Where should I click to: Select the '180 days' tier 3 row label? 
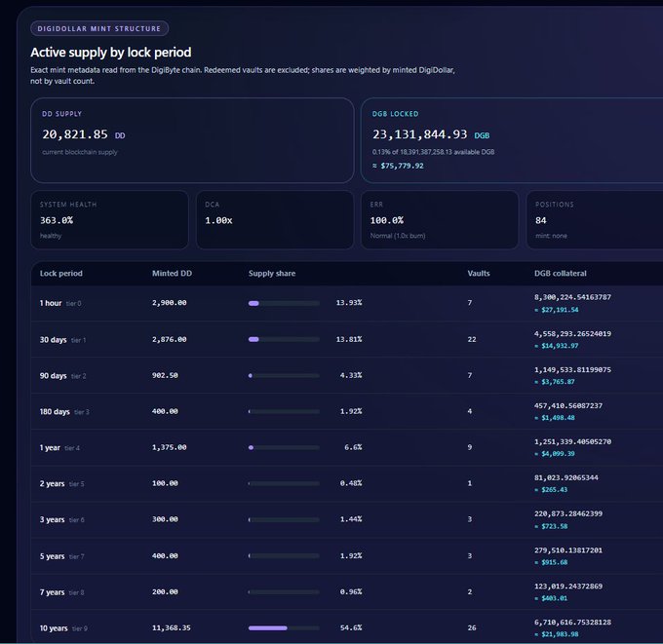[x=55, y=411]
